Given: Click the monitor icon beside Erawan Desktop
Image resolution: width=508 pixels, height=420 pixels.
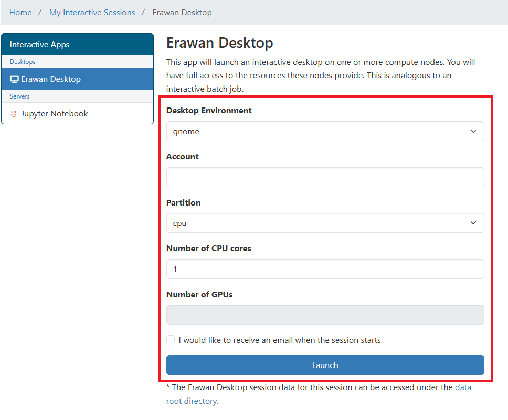Looking at the screenshot, I should (x=14, y=79).
